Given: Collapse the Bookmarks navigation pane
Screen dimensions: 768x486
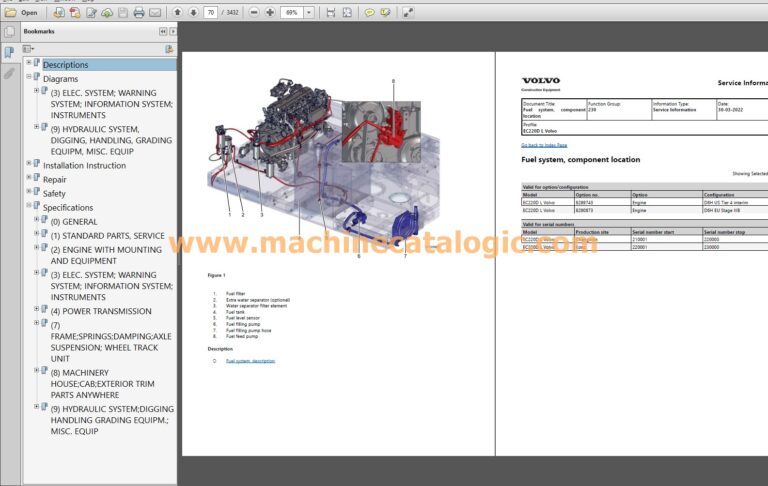Looking at the screenshot, I should pos(163,31).
